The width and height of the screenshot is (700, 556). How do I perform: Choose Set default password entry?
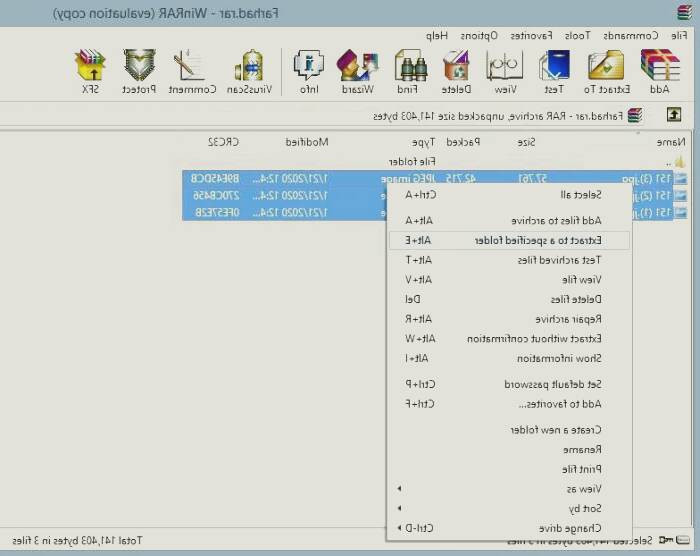tap(508, 384)
